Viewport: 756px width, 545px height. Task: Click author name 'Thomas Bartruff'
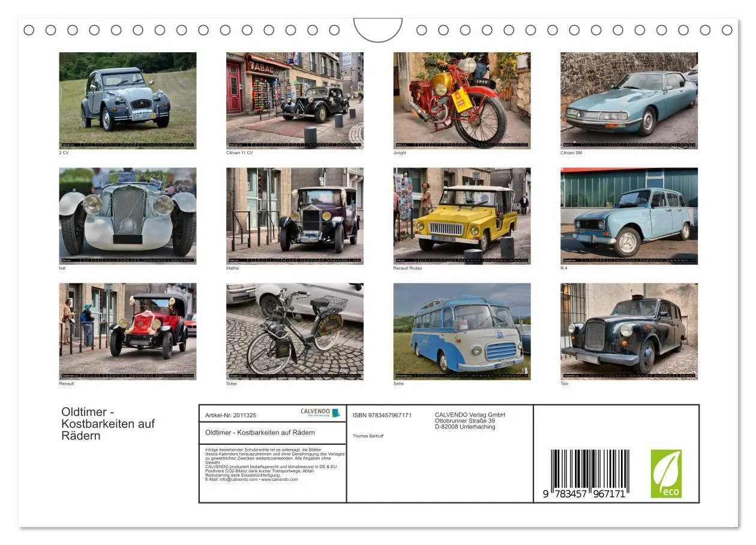pos(368,436)
